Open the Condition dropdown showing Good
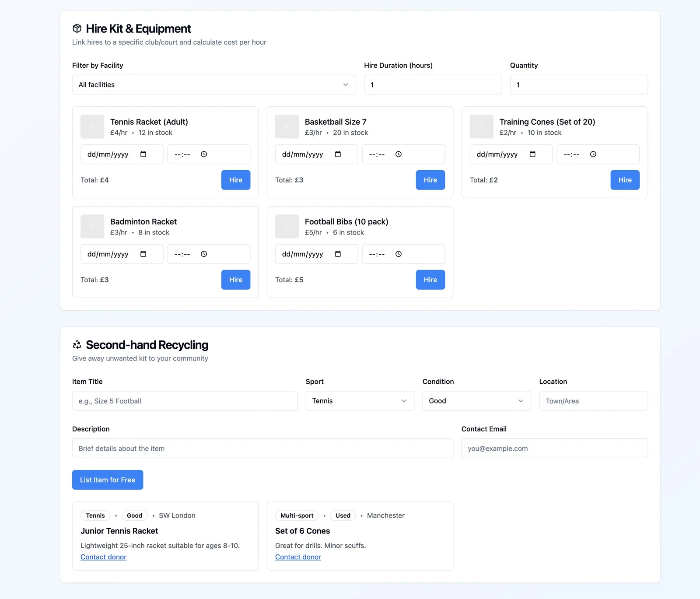 (476, 401)
